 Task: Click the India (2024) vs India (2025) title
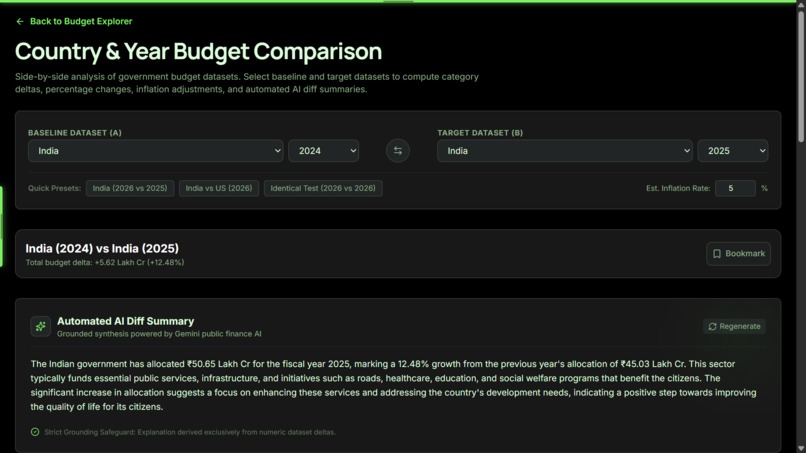point(102,248)
